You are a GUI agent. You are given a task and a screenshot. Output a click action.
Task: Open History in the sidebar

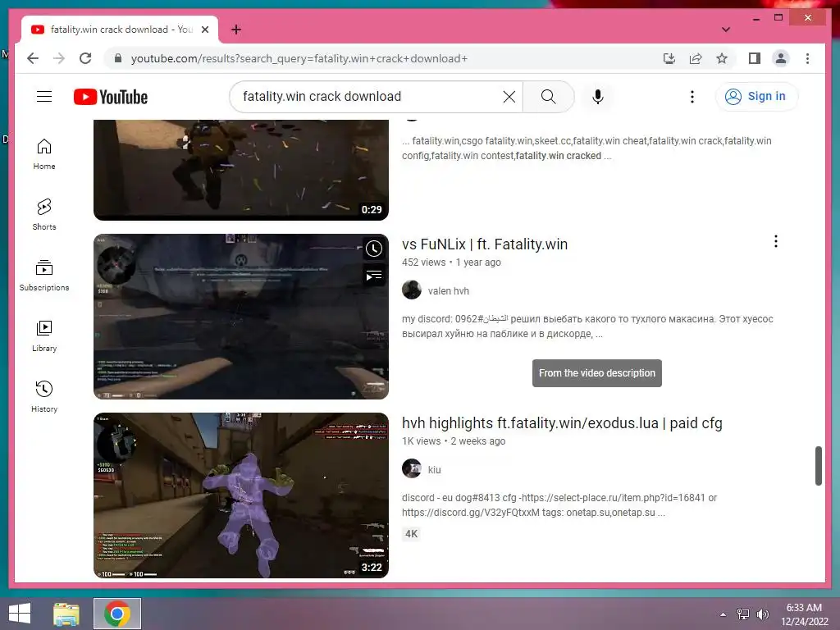44,396
